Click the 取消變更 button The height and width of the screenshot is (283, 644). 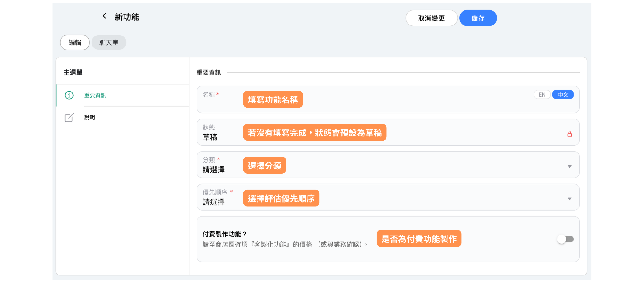click(431, 18)
